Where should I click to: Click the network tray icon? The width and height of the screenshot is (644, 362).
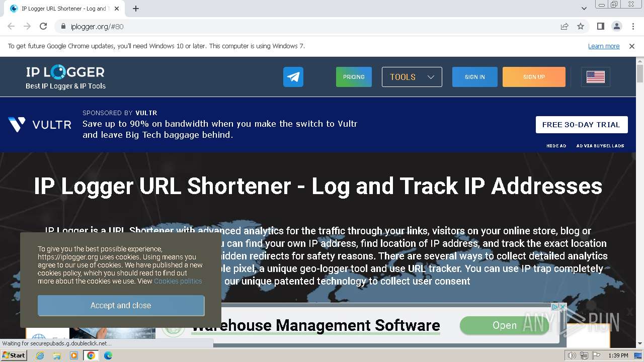click(x=584, y=355)
